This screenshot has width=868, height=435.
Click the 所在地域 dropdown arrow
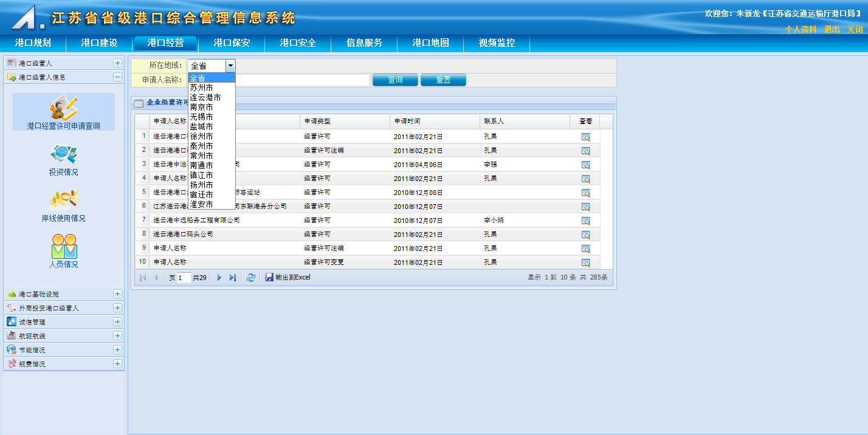click(x=230, y=66)
